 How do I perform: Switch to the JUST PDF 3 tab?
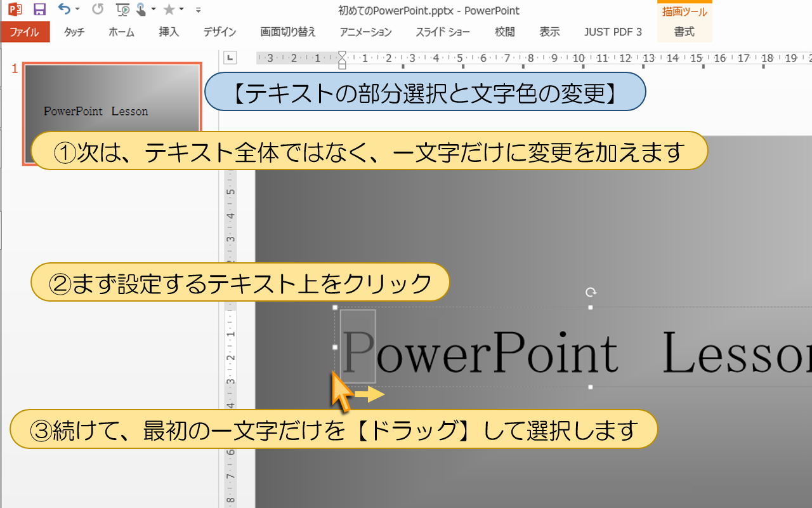pos(613,32)
